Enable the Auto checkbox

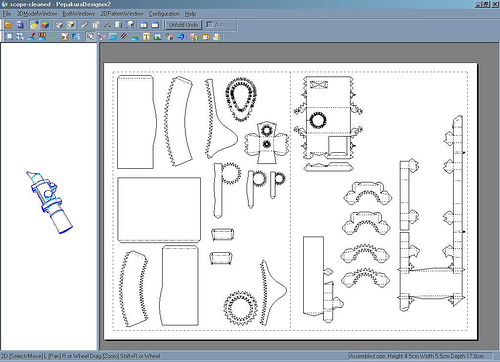tap(209, 25)
